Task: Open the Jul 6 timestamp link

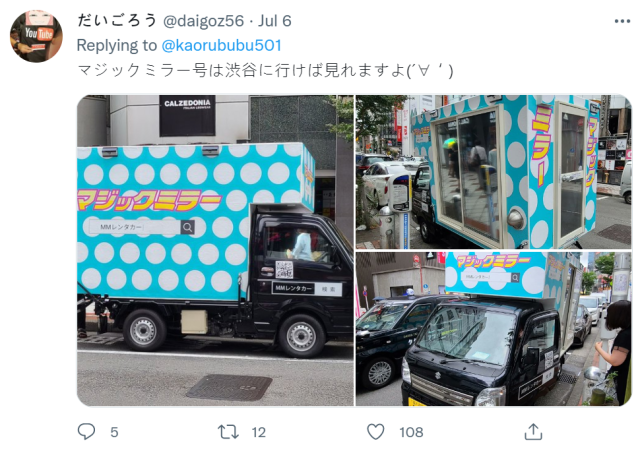Action: click(x=274, y=21)
